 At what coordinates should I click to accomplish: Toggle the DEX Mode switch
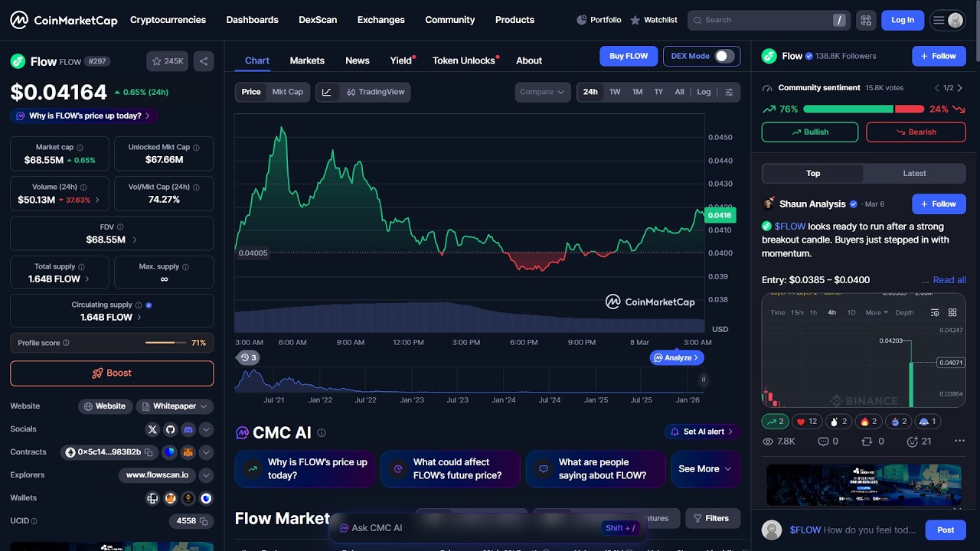click(724, 56)
